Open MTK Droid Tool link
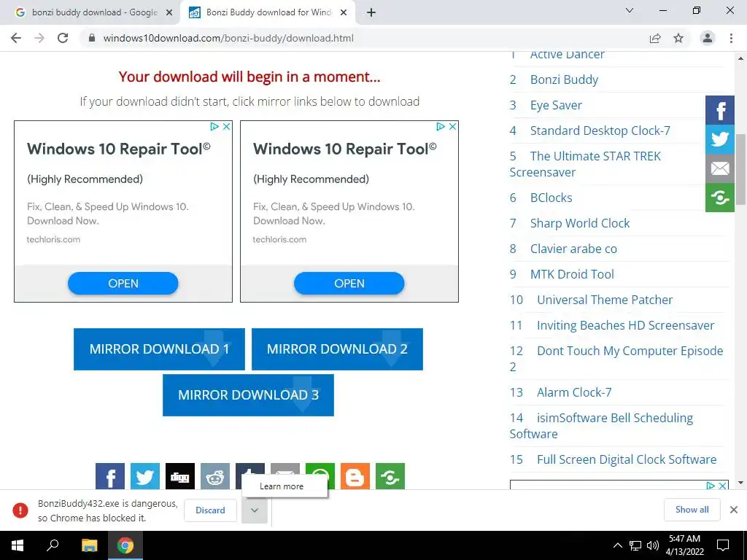Image resolution: width=747 pixels, height=560 pixels. click(x=572, y=274)
